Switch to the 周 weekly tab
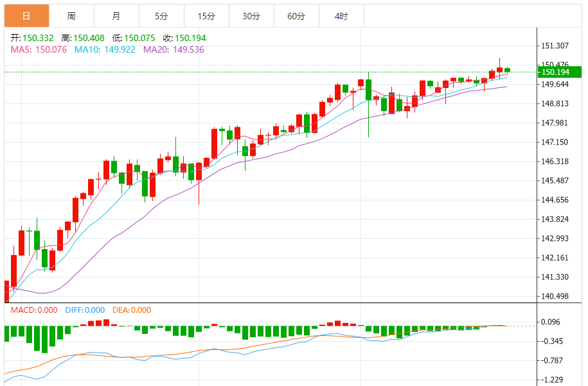Viewport: 588px width, 386px height. click(x=71, y=16)
